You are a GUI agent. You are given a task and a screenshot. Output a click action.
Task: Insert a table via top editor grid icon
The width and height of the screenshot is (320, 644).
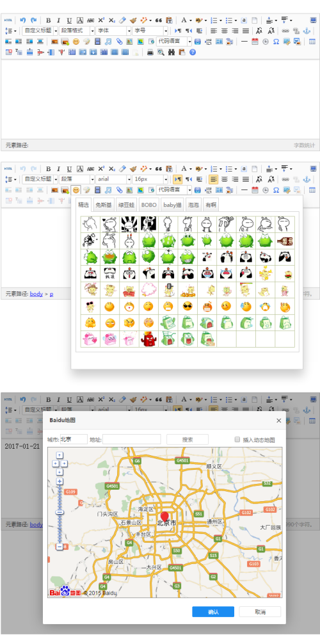pos(312,42)
